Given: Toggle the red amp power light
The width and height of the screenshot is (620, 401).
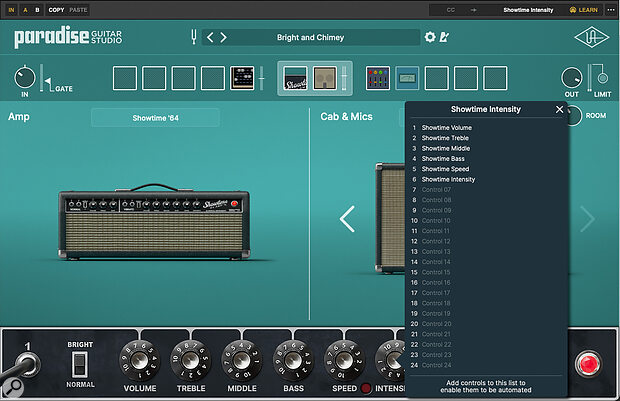Looking at the screenshot, I should click(x=588, y=363).
